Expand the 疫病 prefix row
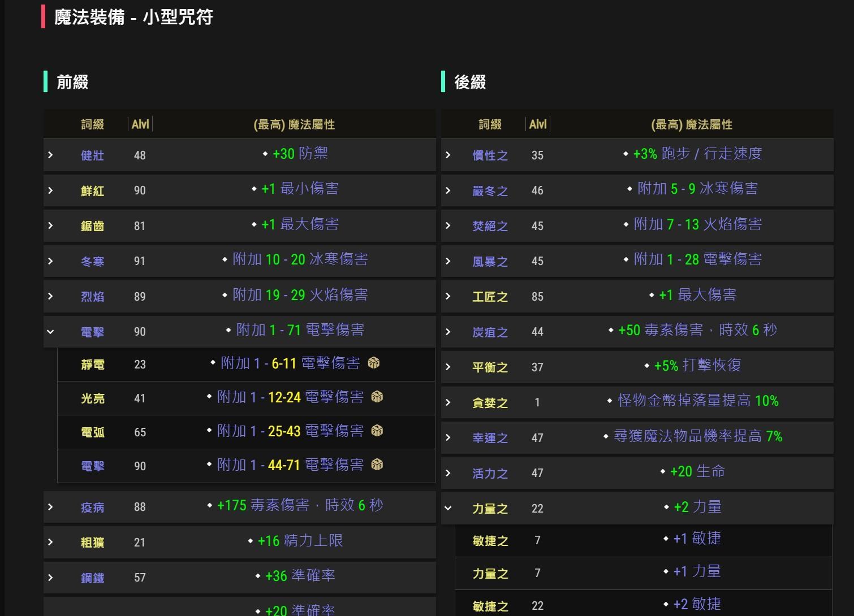Viewport: 854px width, 616px height. pos(50,507)
